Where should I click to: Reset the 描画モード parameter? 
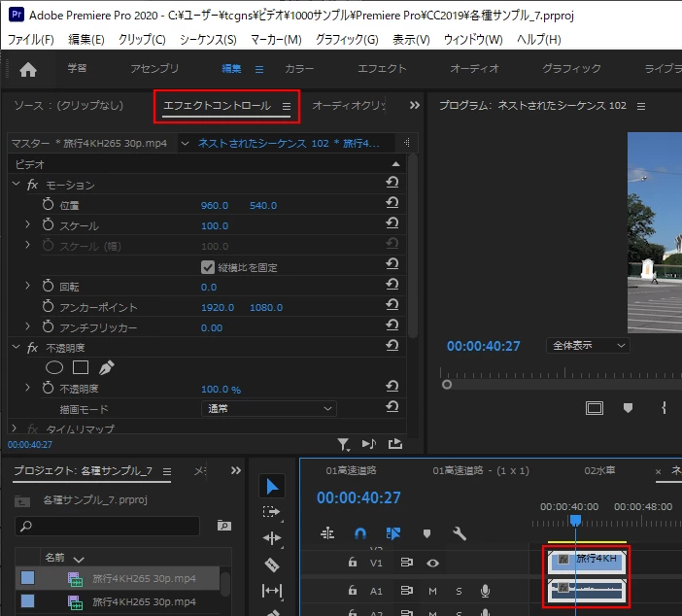(x=392, y=407)
